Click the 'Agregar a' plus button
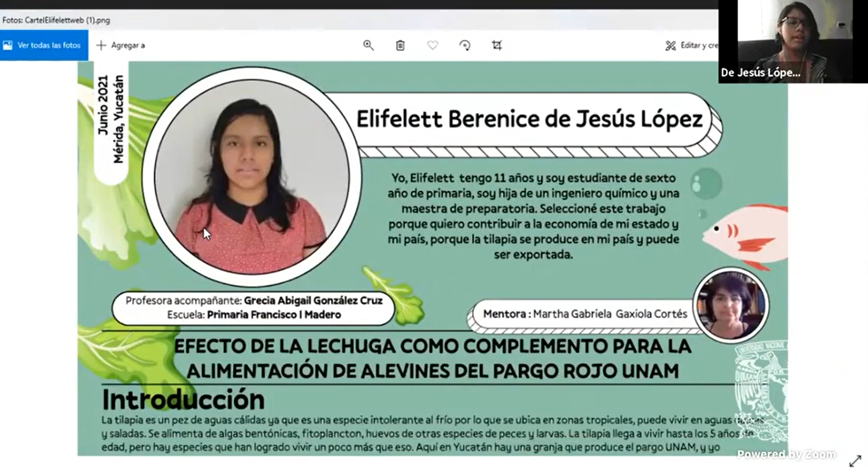The height and width of the screenshot is (468, 868). point(121,45)
